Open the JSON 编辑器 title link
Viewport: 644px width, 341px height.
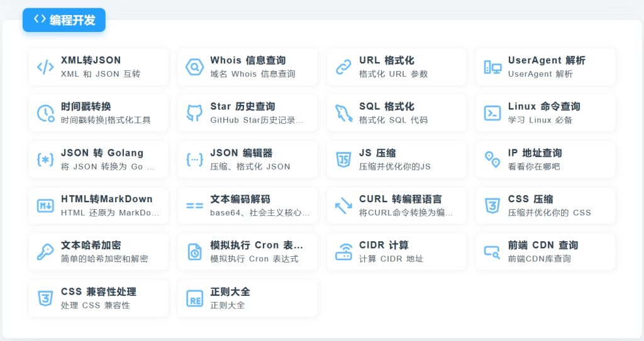(x=241, y=153)
